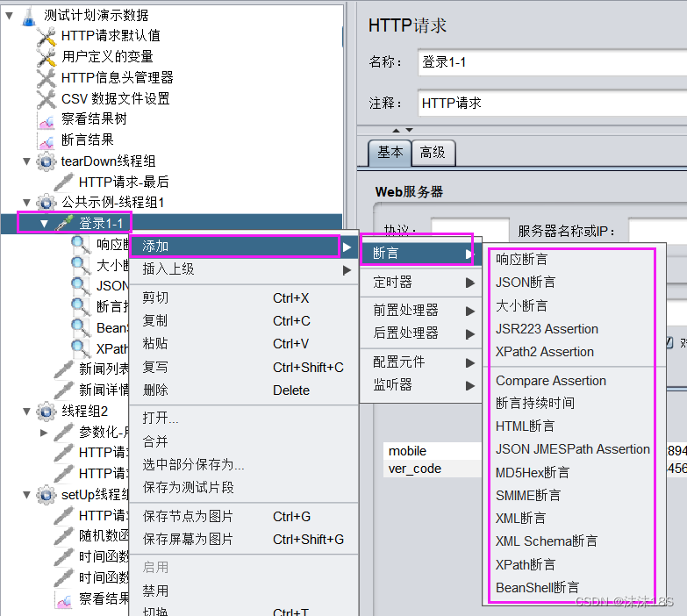Click the gear icon of setUp线程组
Screen dimensions: 687x616
[46, 495]
